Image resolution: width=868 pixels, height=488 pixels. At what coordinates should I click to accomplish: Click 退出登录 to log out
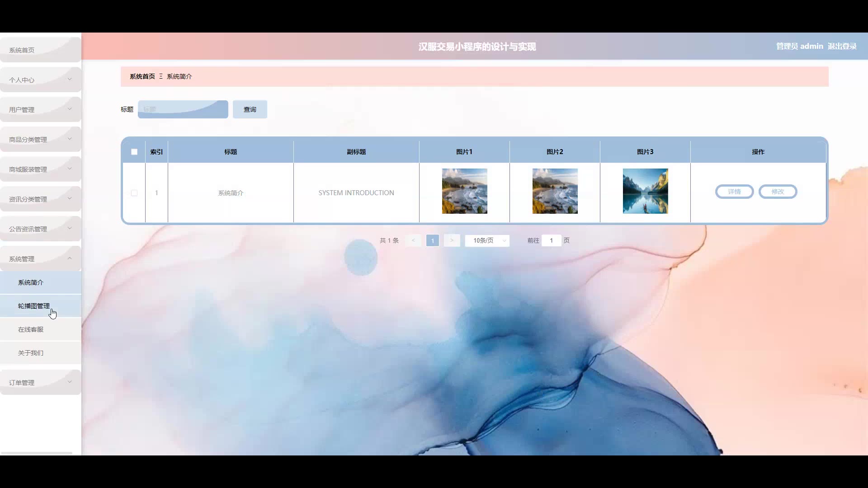(x=842, y=46)
